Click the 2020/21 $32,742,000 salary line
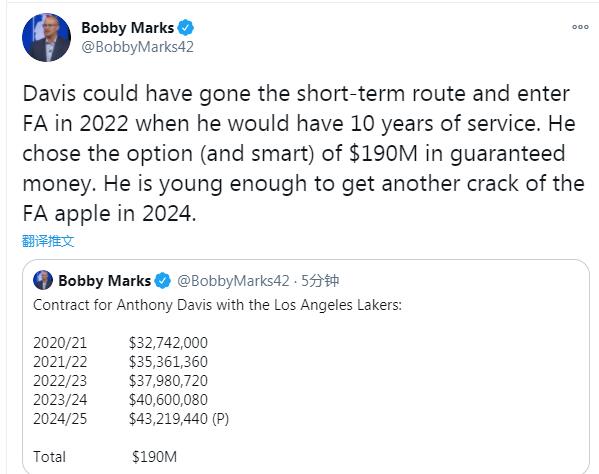Screen dimensions: 599x474 point(120,343)
